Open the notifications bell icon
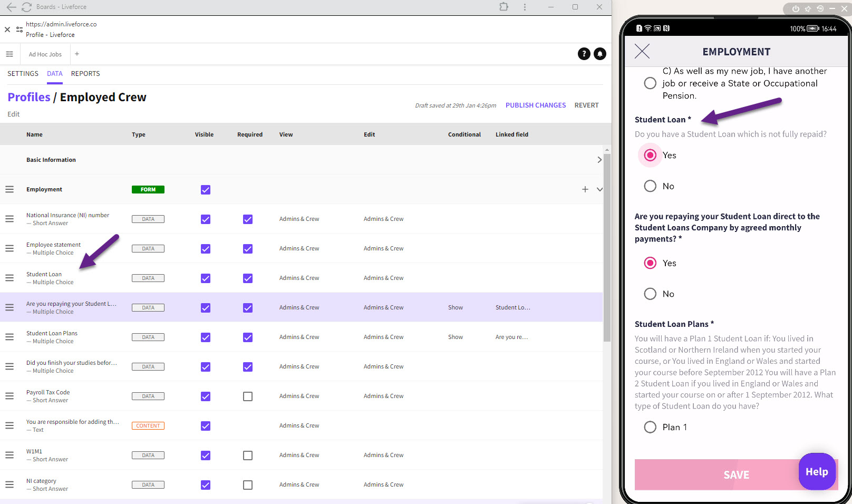The image size is (852, 504). (600, 54)
